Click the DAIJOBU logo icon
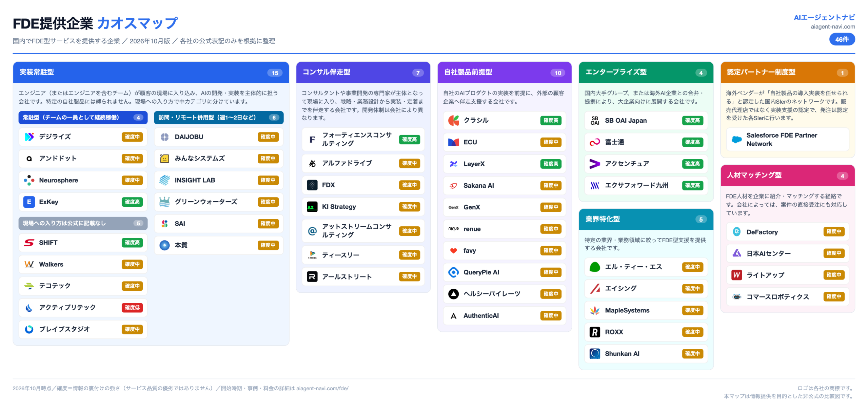Viewport: 868px width, 413px height. 165,137
